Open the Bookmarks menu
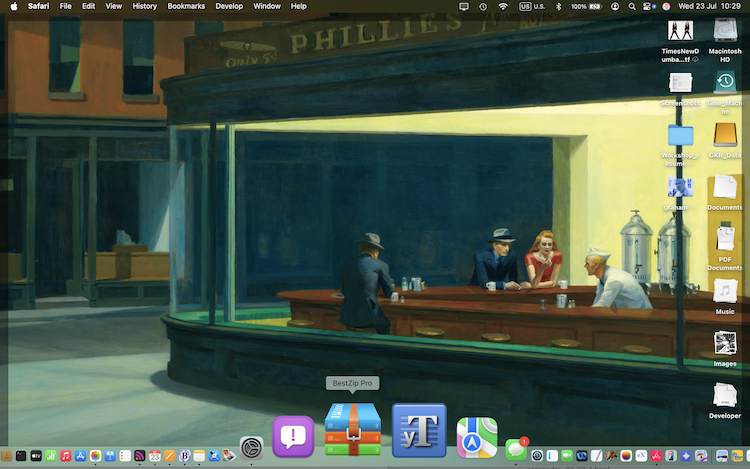 click(186, 6)
